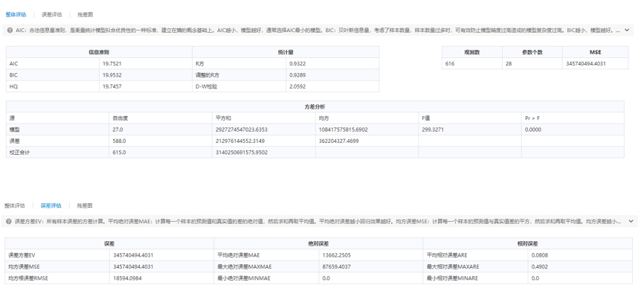Click the 均方 value 108417575815.6902

click(x=344, y=129)
